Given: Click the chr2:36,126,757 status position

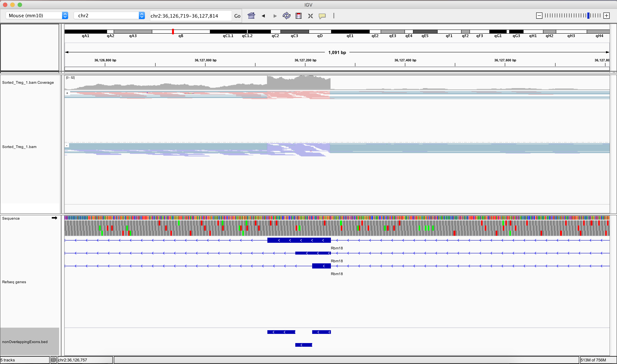Looking at the screenshot, I should [73, 360].
